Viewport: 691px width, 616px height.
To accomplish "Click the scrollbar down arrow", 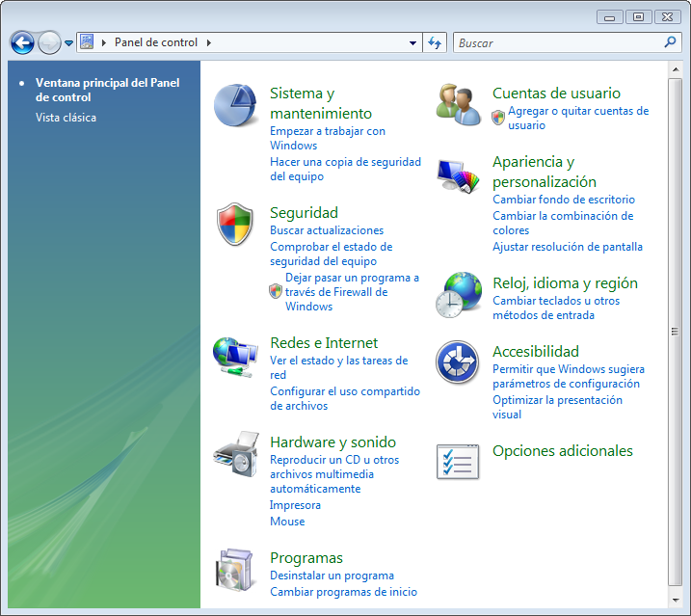I will (676, 600).
